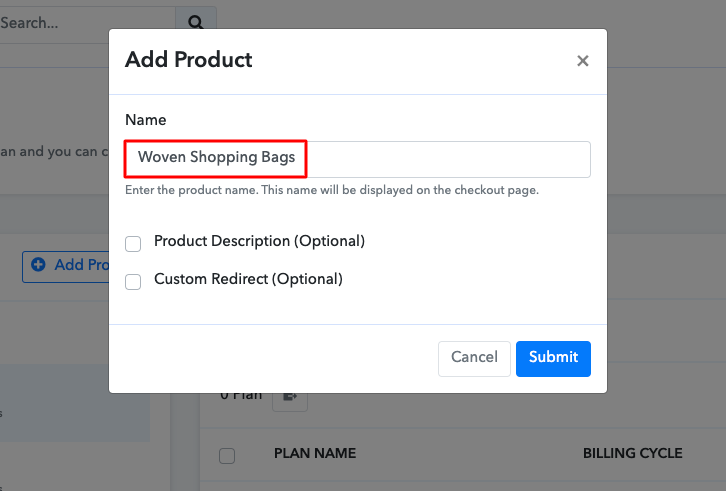The height and width of the screenshot is (491, 726).
Task: Click the Woven Shopping Bags text
Action: [x=216, y=157]
